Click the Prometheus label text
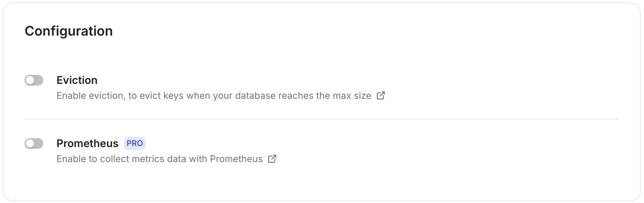 87,143
